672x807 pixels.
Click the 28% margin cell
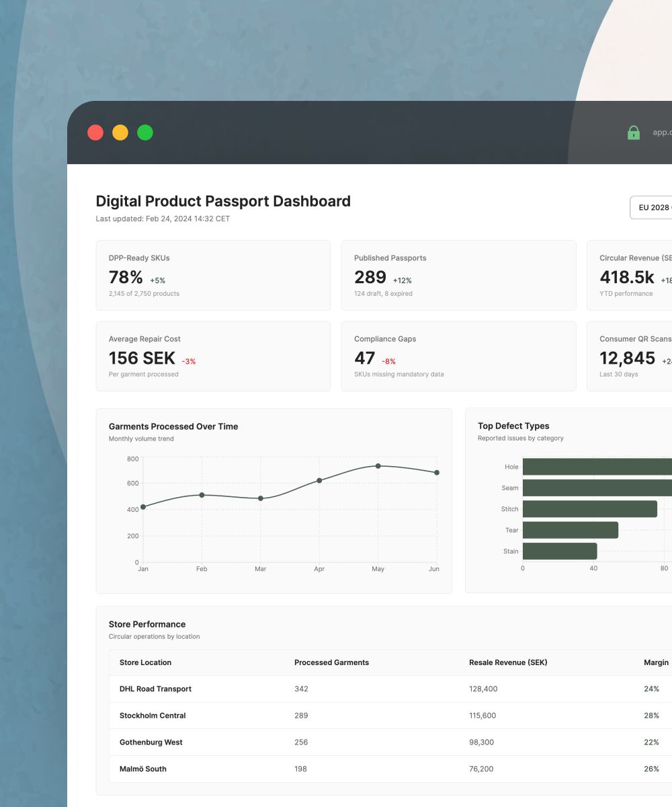[651, 716]
